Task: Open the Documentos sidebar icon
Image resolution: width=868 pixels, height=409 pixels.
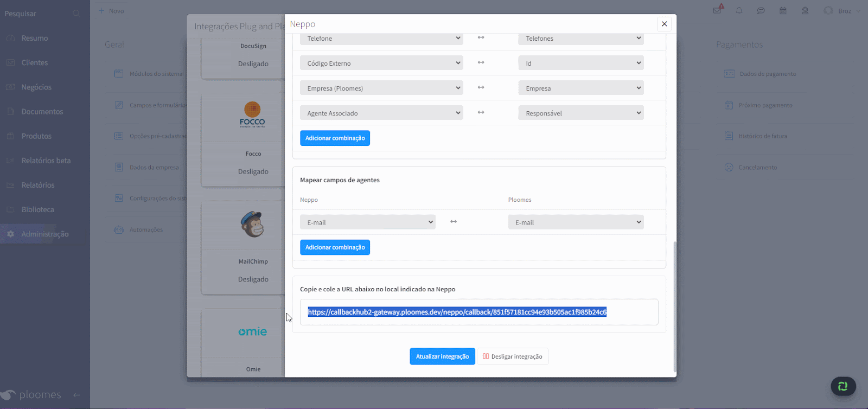Action: 10,112
